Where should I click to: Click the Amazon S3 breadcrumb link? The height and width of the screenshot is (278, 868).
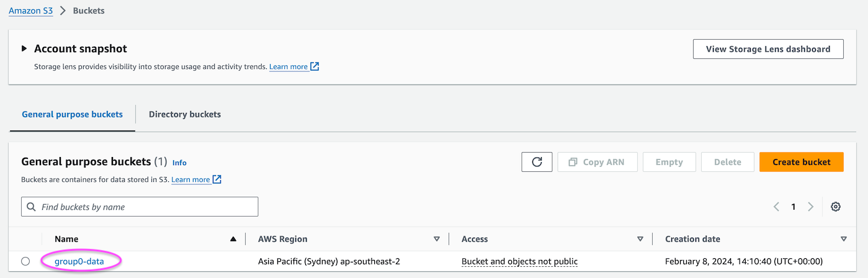tap(30, 11)
